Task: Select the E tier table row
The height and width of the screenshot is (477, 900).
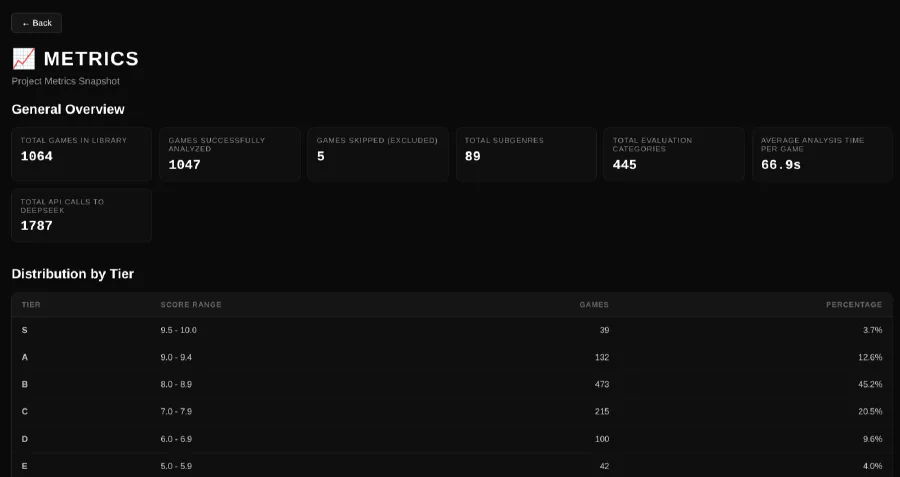Action: pos(451,465)
